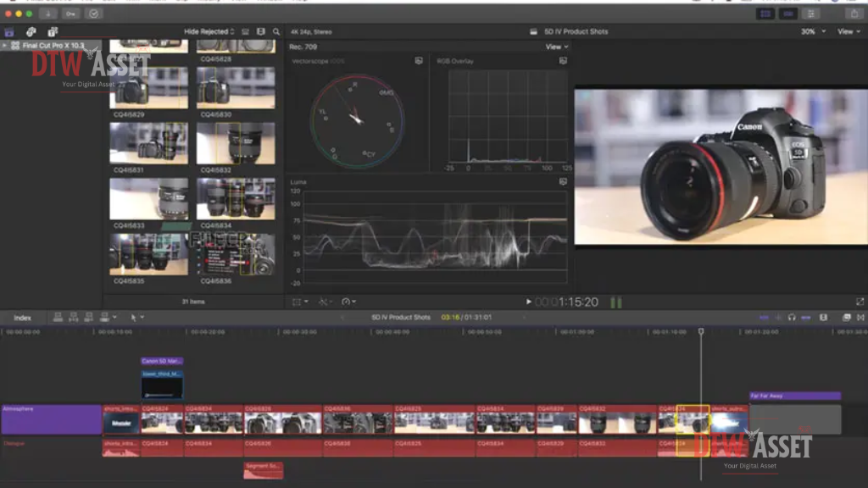Open the retime speed dropdown

[x=348, y=302]
